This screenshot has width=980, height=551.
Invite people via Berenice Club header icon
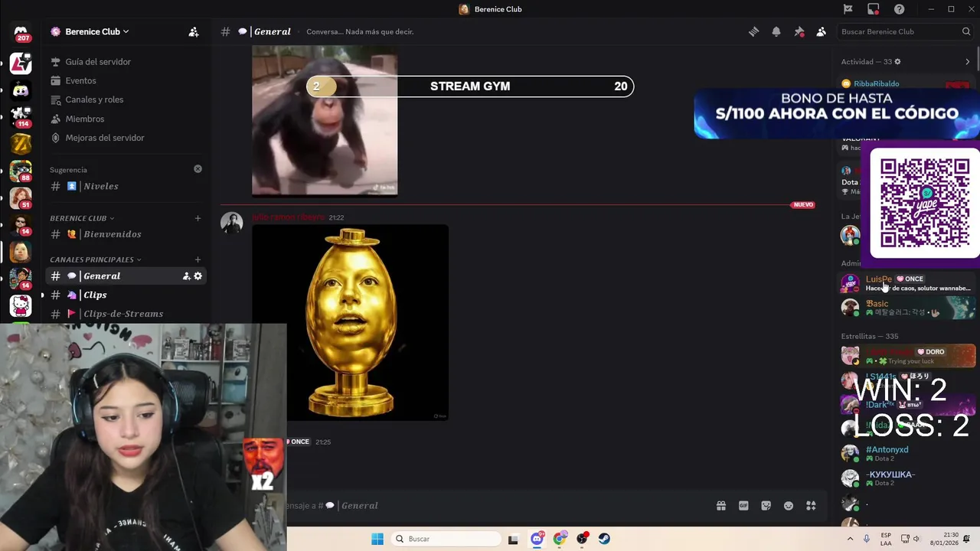(194, 31)
